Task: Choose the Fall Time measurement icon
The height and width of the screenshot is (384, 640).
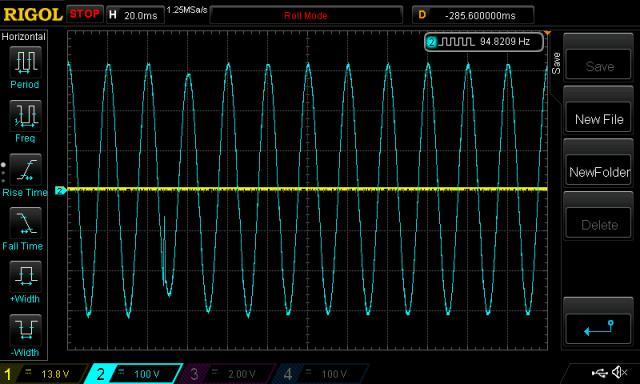Action: (x=25, y=223)
